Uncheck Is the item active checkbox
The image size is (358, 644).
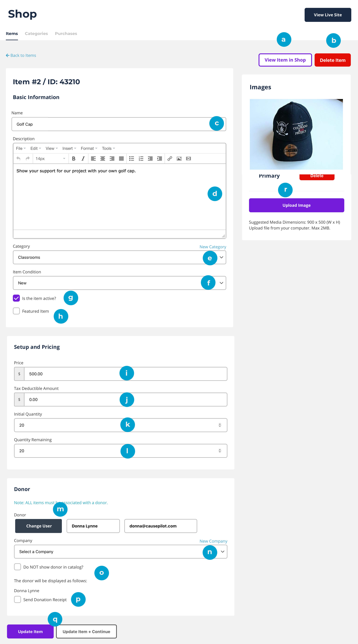(16, 298)
